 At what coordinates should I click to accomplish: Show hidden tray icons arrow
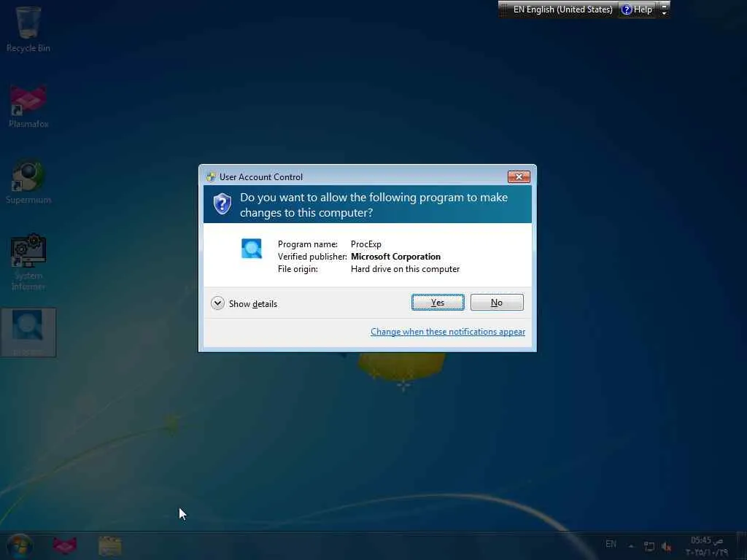point(631,546)
